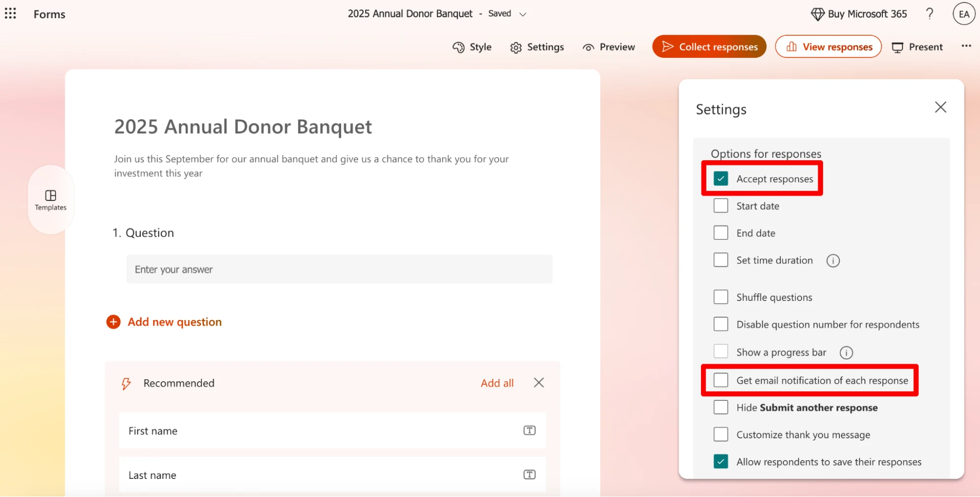Open the app launcher grid icon
This screenshot has height=497, width=980.
pyautogui.click(x=10, y=13)
